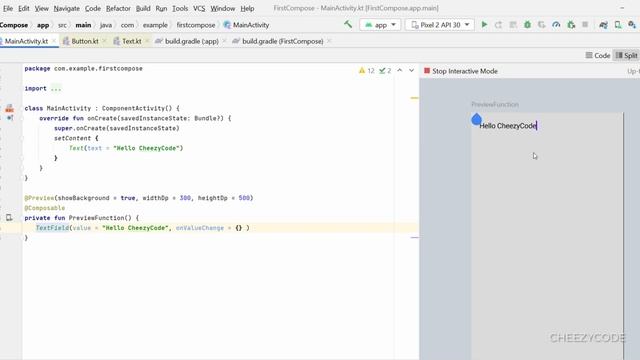Image resolution: width=640 pixels, height=360 pixels.
Task: Click the java breadcrumb in navigation bar
Action: (106, 25)
